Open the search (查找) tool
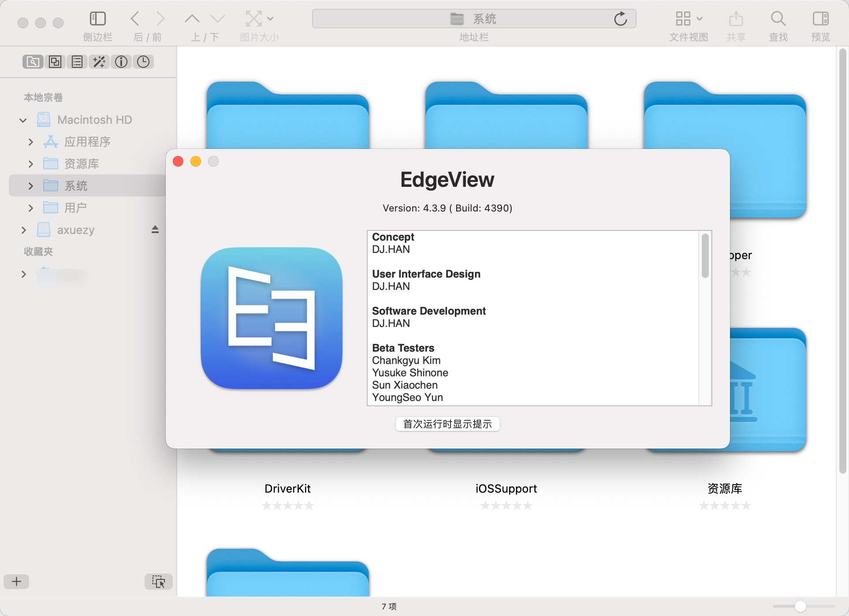This screenshot has height=616, width=849. (x=778, y=19)
